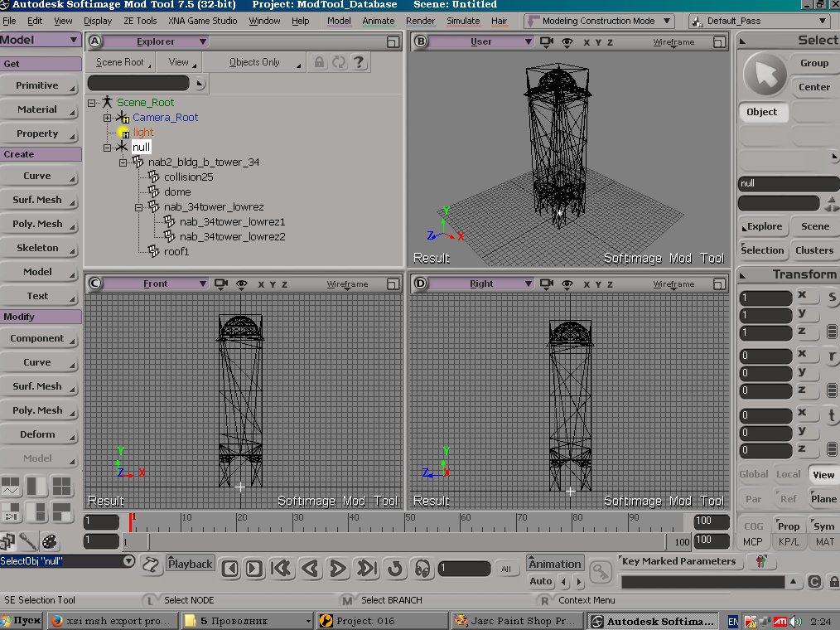Activate the scale 's' transform icon
The width and height of the screenshot is (840, 630).
point(832,298)
